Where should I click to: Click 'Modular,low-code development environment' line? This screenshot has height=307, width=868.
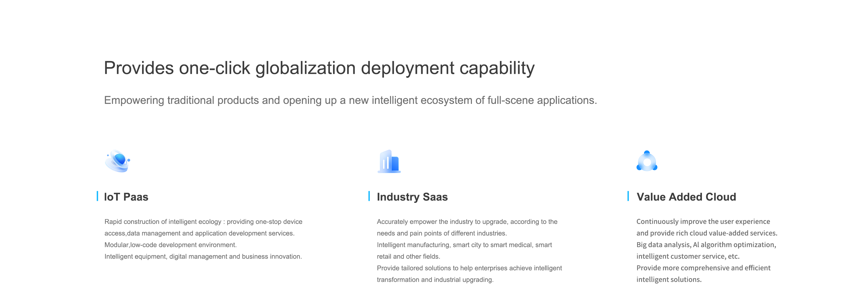pyautogui.click(x=170, y=245)
